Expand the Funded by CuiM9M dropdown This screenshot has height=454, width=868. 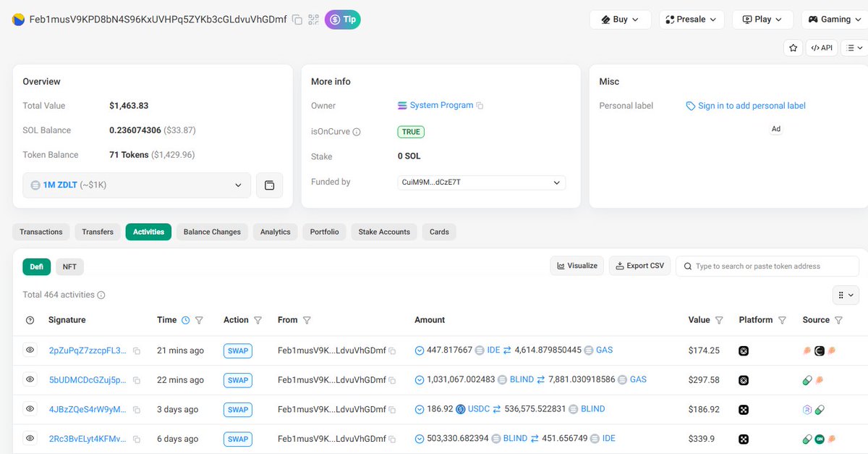[482, 182]
